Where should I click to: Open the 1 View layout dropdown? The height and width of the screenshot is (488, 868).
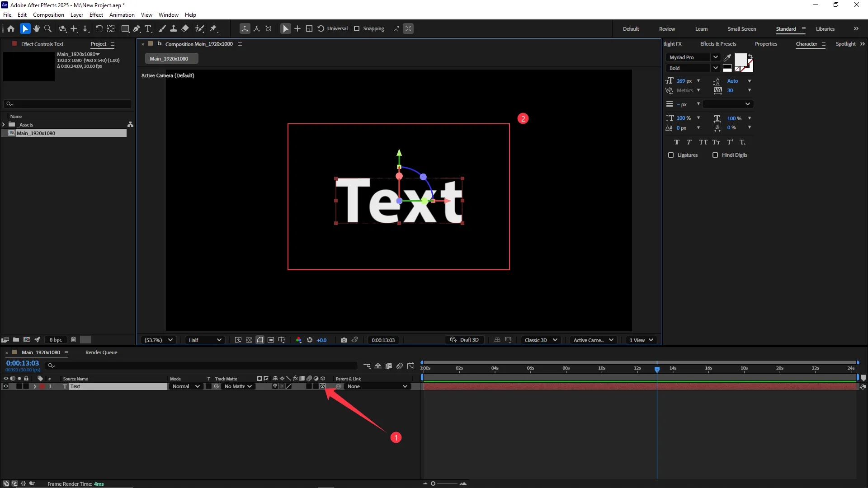click(x=642, y=340)
